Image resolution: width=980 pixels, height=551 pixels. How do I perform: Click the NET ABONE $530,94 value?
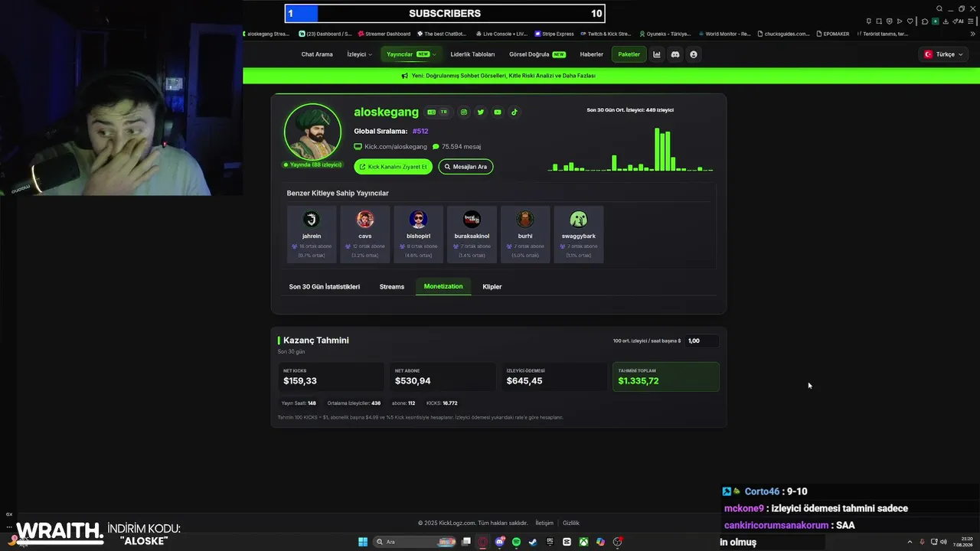[x=413, y=381]
